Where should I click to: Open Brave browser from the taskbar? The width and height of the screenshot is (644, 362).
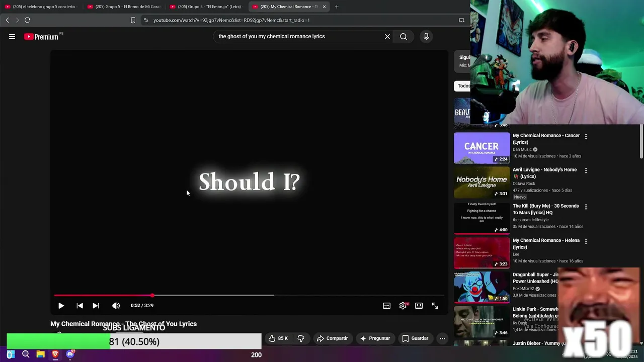coord(55,354)
